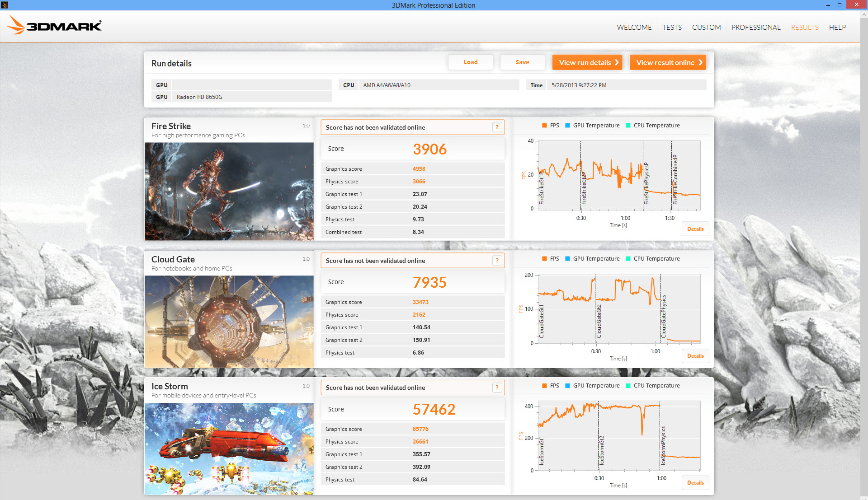Open the Help tab
This screenshot has width=868, height=500.
click(x=837, y=28)
